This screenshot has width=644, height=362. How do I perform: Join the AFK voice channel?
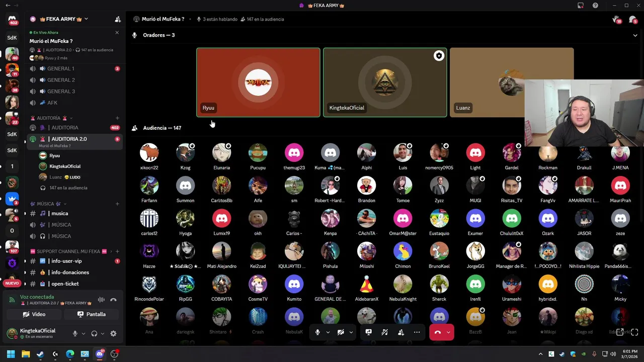(x=74, y=103)
